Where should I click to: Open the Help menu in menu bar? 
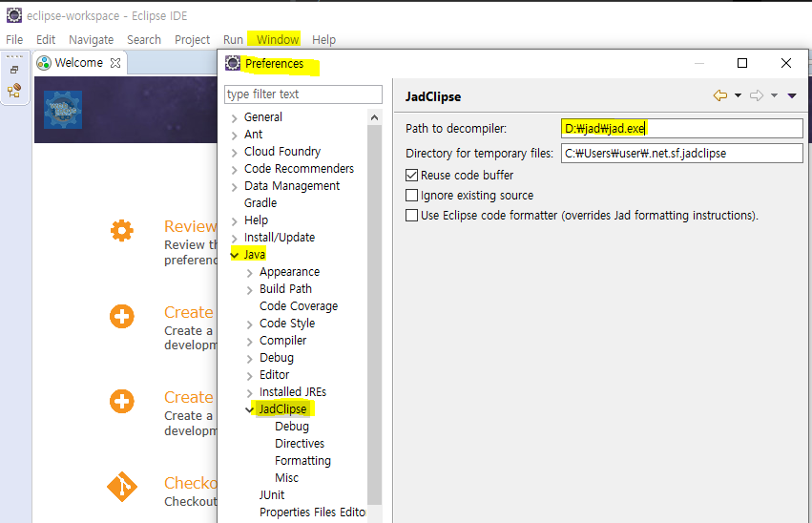(x=323, y=40)
